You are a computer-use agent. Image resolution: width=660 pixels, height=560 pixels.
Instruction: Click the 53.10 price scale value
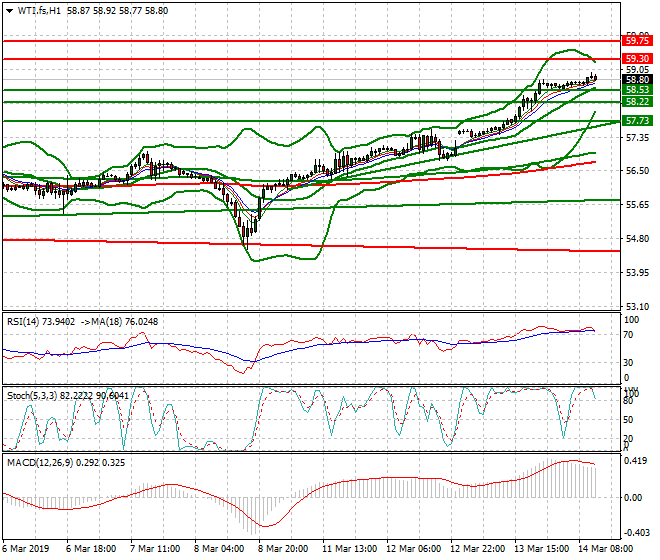click(637, 306)
